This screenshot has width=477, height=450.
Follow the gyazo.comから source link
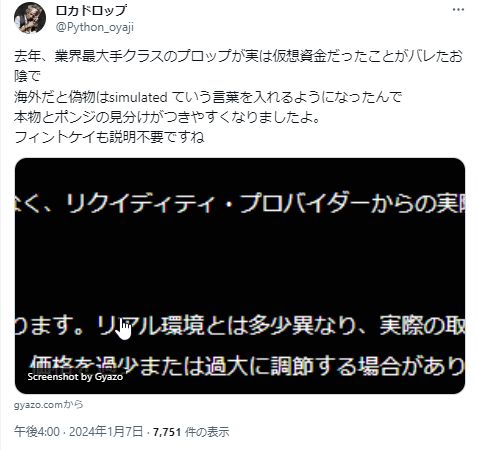point(48,405)
